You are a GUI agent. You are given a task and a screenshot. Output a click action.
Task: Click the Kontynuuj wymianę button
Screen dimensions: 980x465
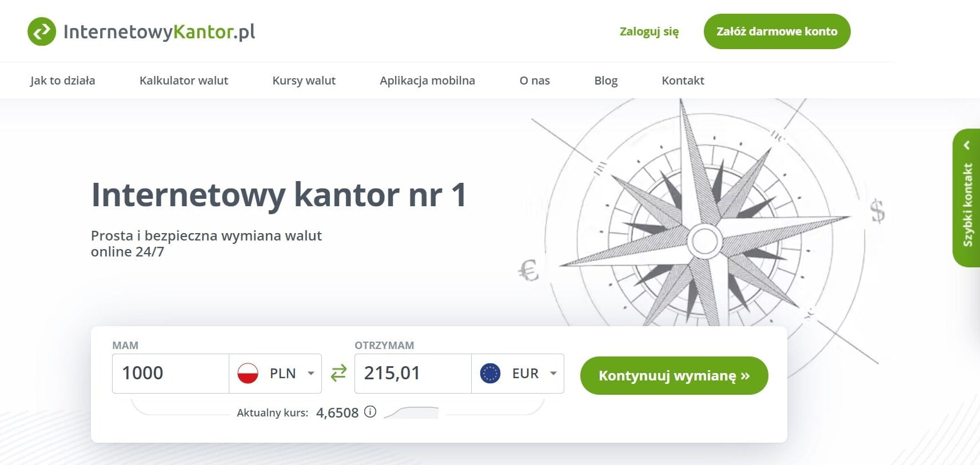click(x=674, y=375)
